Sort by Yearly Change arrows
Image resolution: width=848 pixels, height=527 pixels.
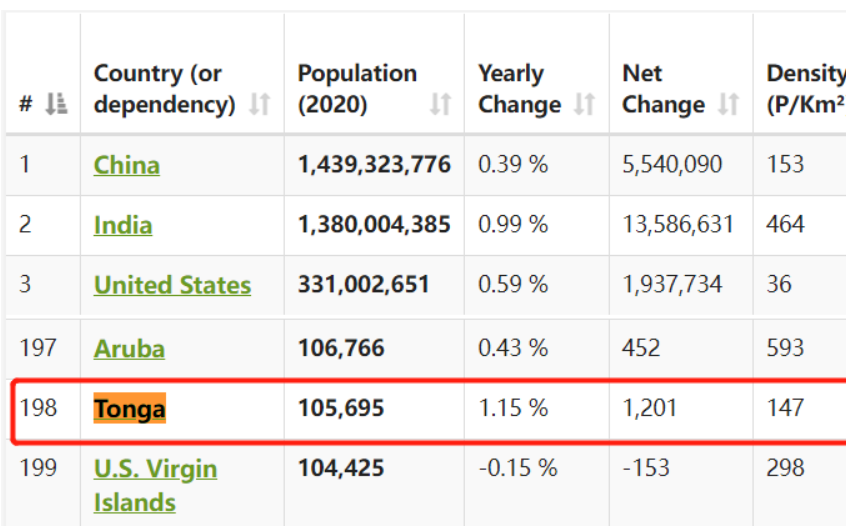(x=585, y=104)
